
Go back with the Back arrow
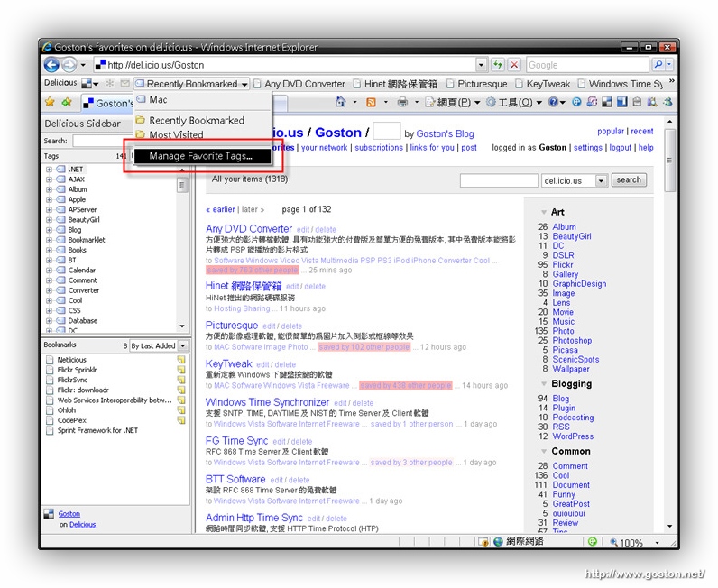click(51, 65)
